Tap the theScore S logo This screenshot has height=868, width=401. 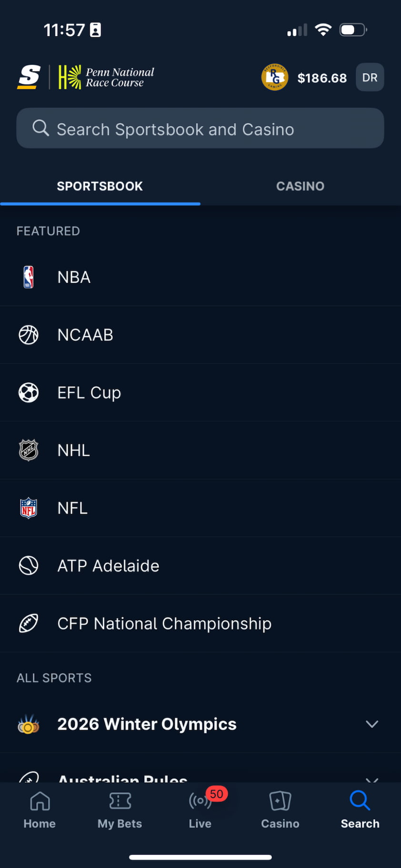point(29,77)
